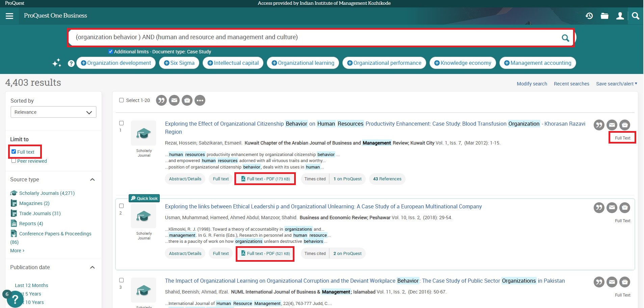This screenshot has height=308, width=644.
Task: Email the selected results via toolbar icon
Action: [x=174, y=100]
